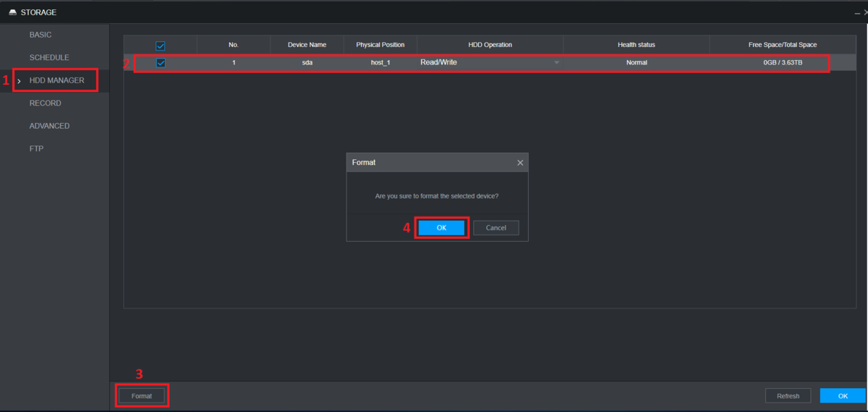Refresh the HDD list
This screenshot has width=868, height=412.
click(x=788, y=396)
